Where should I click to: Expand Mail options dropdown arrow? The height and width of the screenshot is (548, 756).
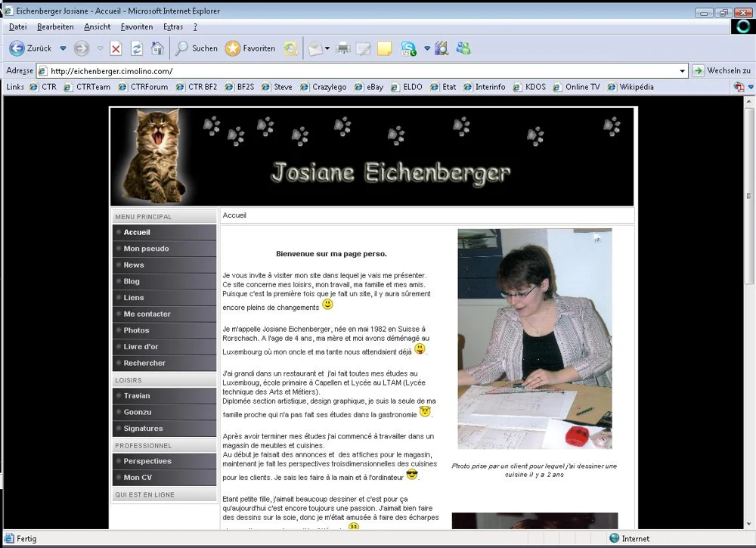pos(327,48)
